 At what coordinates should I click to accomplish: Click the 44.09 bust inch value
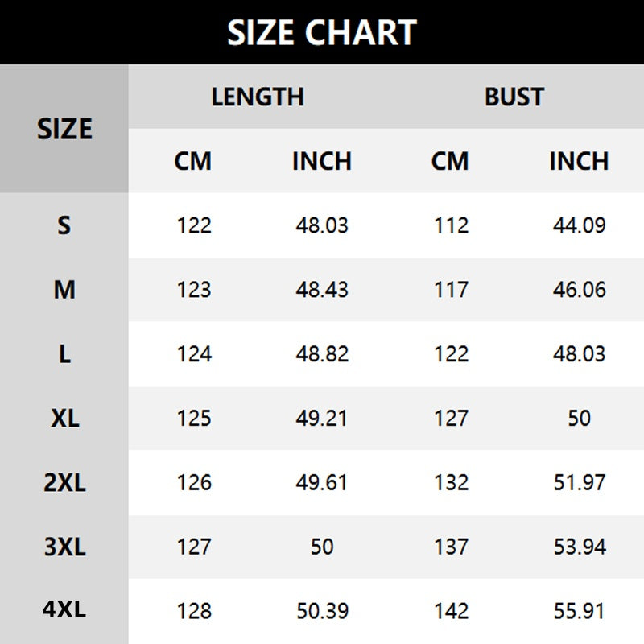tap(579, 225)
